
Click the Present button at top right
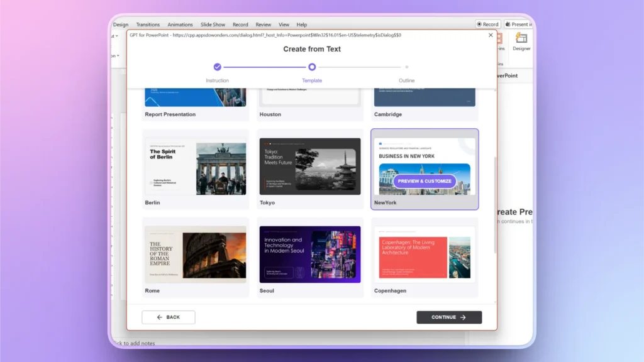point(518,25)
